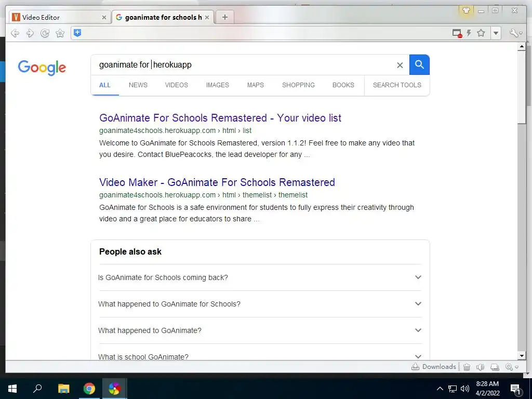Expand 'Is GoAnimate for Schools coming back?'

tap(260, 277)
